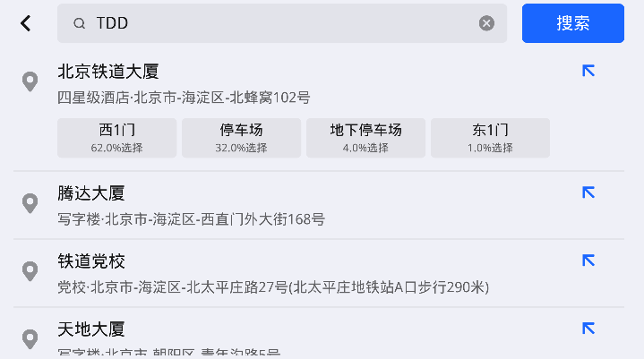Tap location pin beside 北京铁道大厦
Image resolution: width=644 pixels, height=359 pixels.
pos(30,81)
